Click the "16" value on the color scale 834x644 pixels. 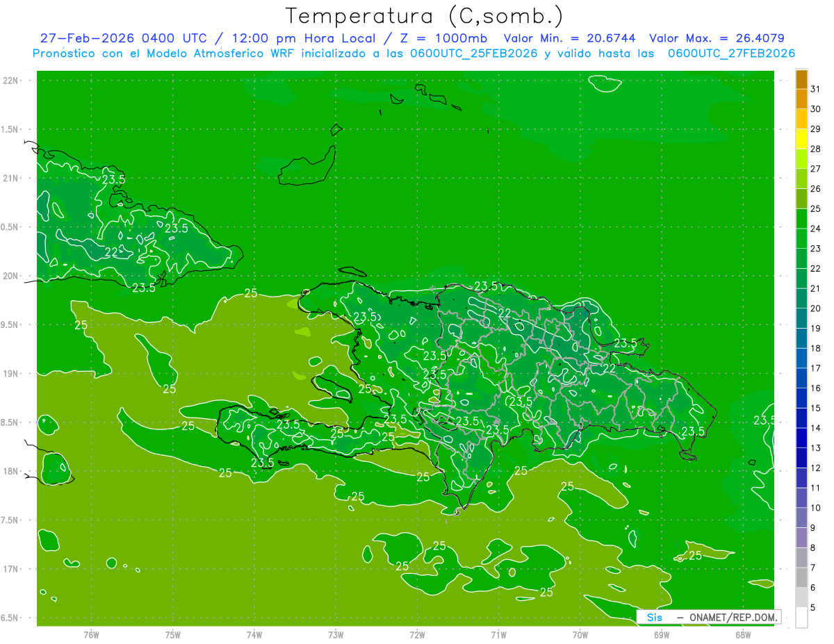click(x=816, y=388)
